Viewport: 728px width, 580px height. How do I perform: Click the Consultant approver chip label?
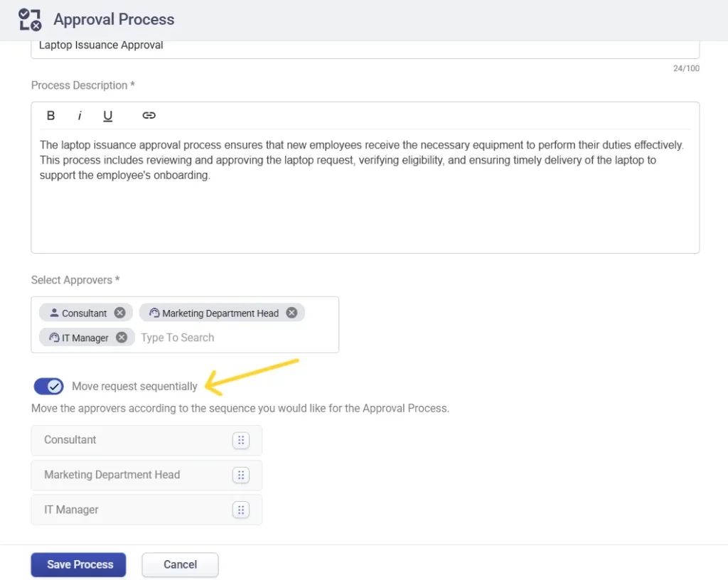[84, 313]
